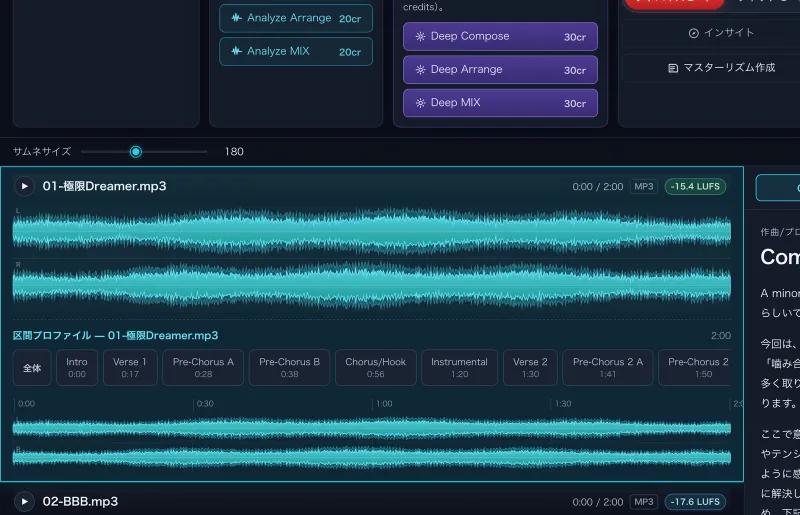
Task: Select the Pre-Chorus 2 A section
Action: tap(608, 367)
